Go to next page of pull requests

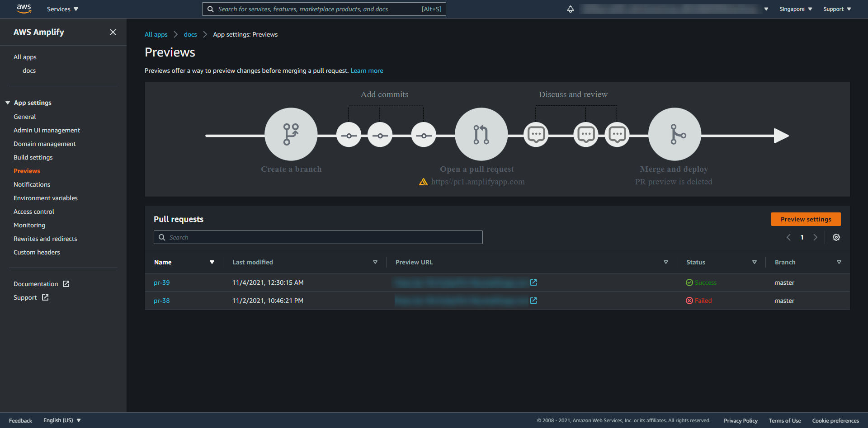pyautogui.click(x=816, y=237)
